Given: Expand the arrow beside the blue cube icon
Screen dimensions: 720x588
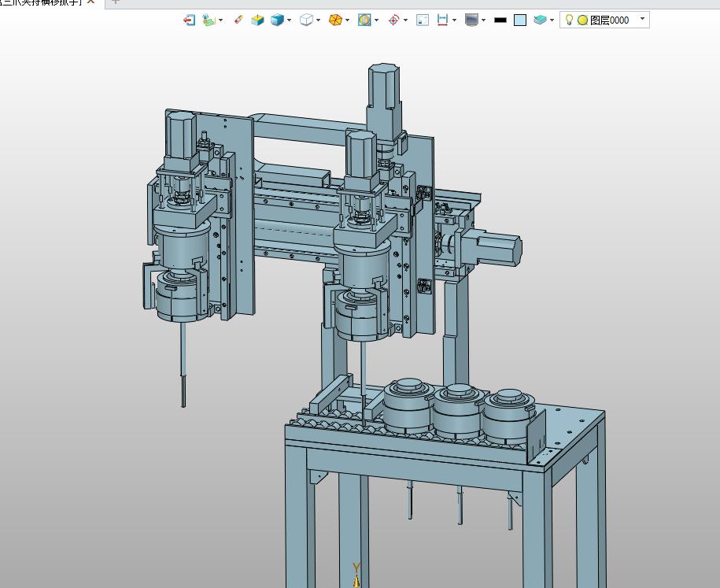Looking at the screenshot, I should pyautogui.click(x=290, y=20).
